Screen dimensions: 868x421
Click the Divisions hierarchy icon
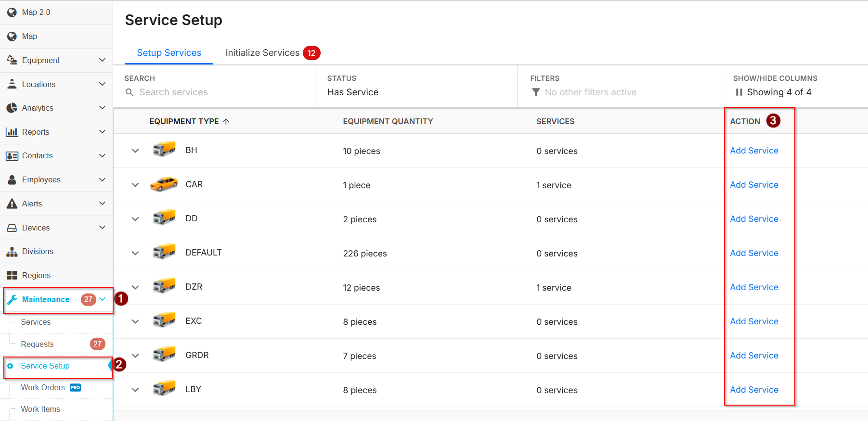pyautogui.click(x=12, y=252)
